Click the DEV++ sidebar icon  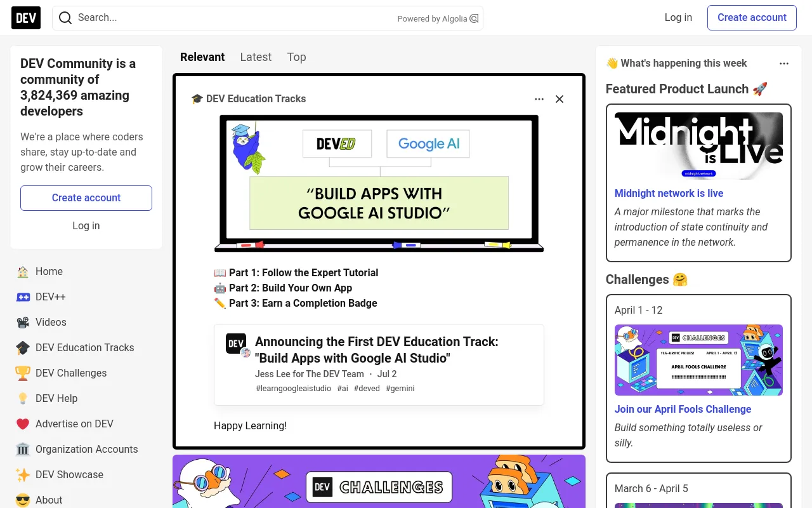click(x=23, y=297)
